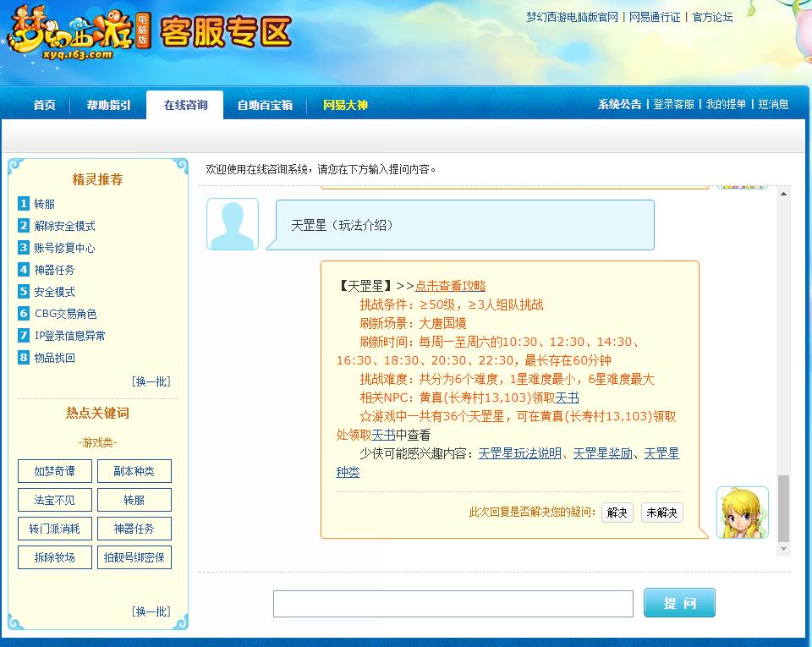The height and width of the screenshot is (647, 812).
Task: Open the 点击查看攻略 link
Action: tap(451, 286)
